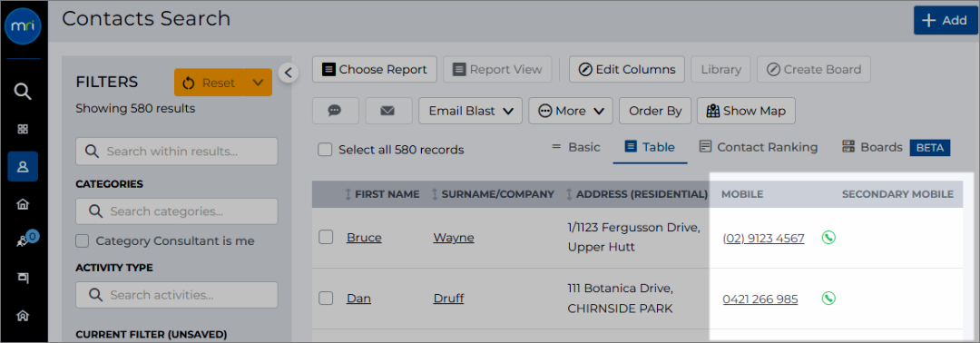Call mobile number 0421 266 985
The width and height of the screenshot is (980, 343).
[760, 299]
